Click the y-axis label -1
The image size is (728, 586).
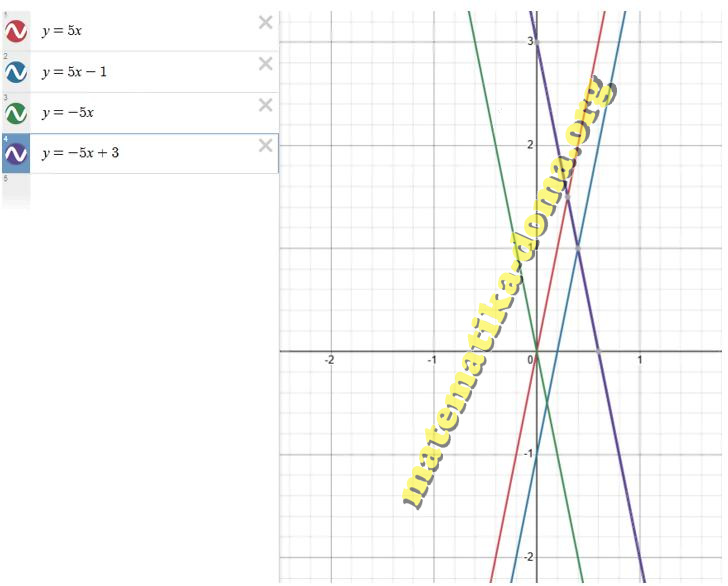coord(528,454)
